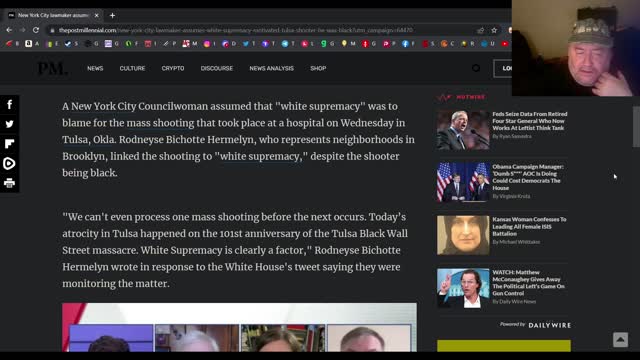Open a new browser tab with plus

click(x=112, y=16)
